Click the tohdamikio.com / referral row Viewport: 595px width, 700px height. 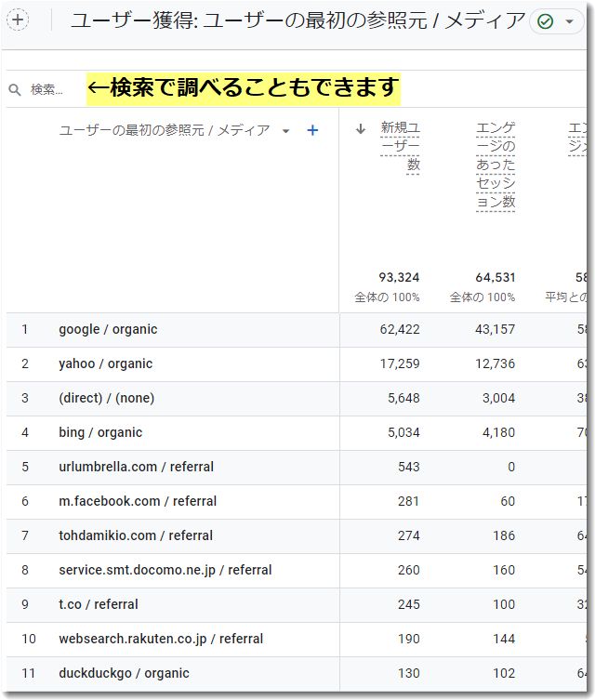[x=136, y=535]
